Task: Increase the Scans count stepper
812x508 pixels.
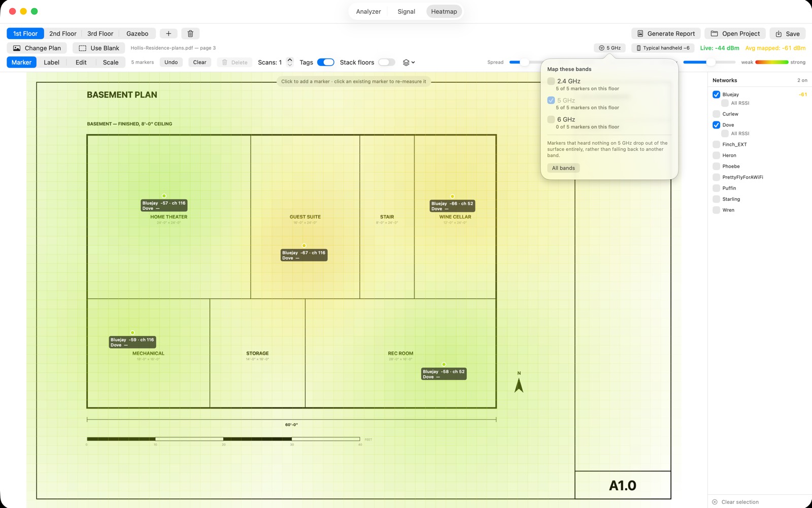Action: click(x=290, y=60)
